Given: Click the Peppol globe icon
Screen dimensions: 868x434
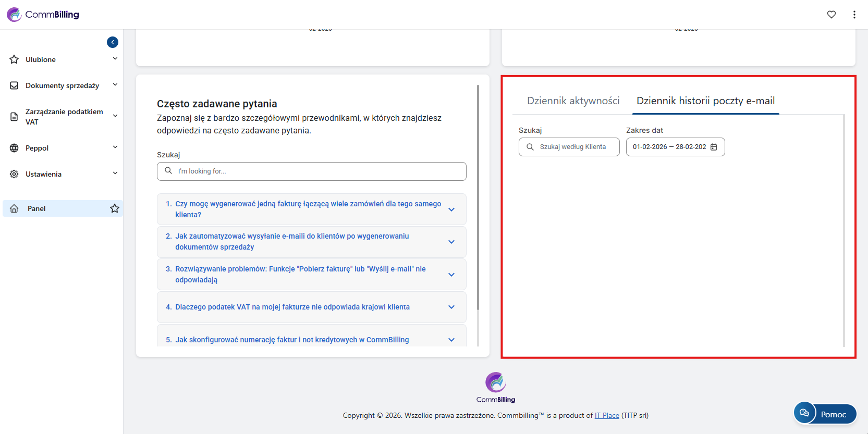Looking at the screenshot, I should click(x=14, y=148).
